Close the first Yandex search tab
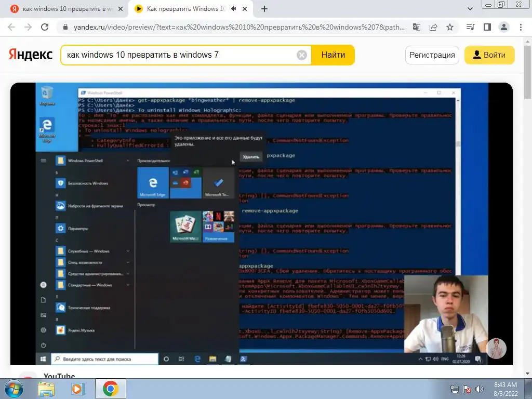The width and height of the screenshot is (532, 399). [121, 9]
